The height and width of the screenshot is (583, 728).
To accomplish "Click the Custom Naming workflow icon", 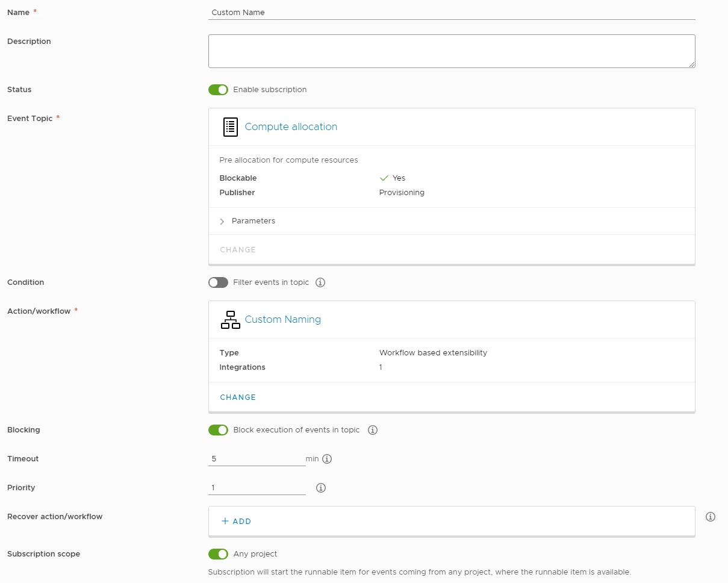I will (230, 320).
